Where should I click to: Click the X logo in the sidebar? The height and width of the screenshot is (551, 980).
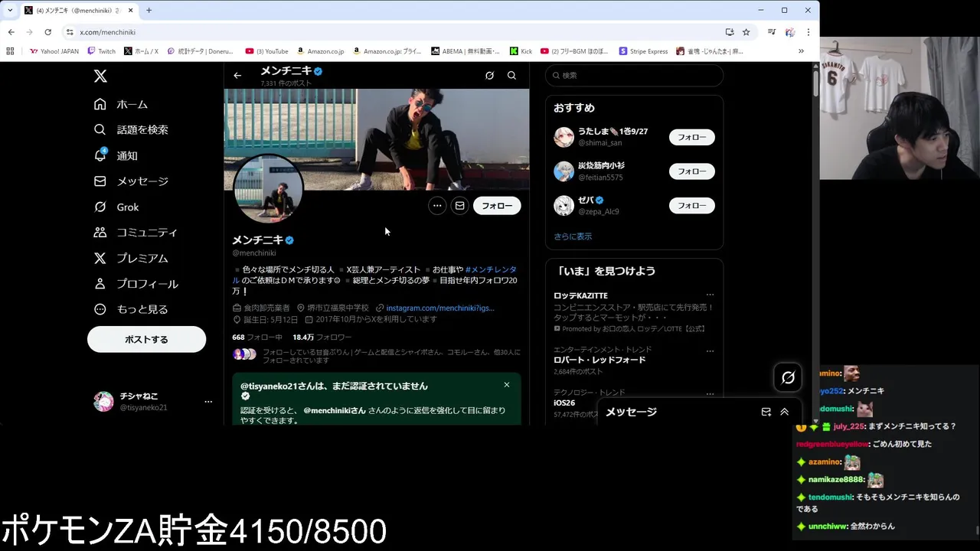(x=100, y=76)
